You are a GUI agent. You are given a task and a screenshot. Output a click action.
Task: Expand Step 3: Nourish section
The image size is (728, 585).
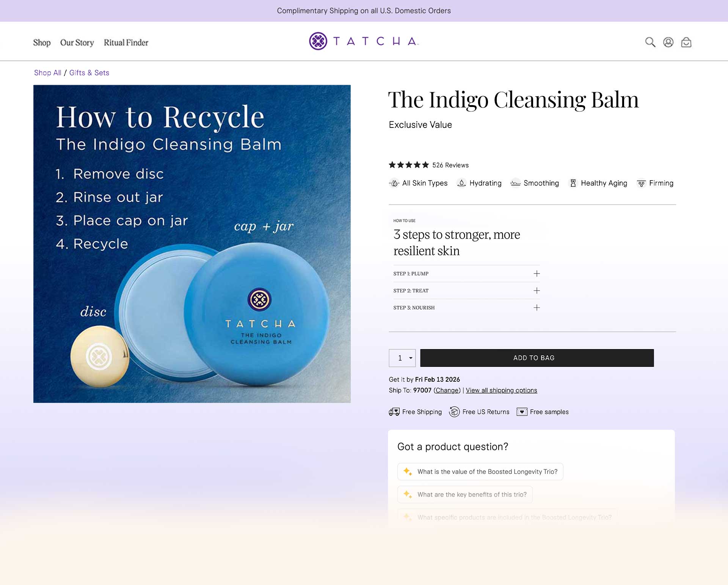(x=466, y=308)
